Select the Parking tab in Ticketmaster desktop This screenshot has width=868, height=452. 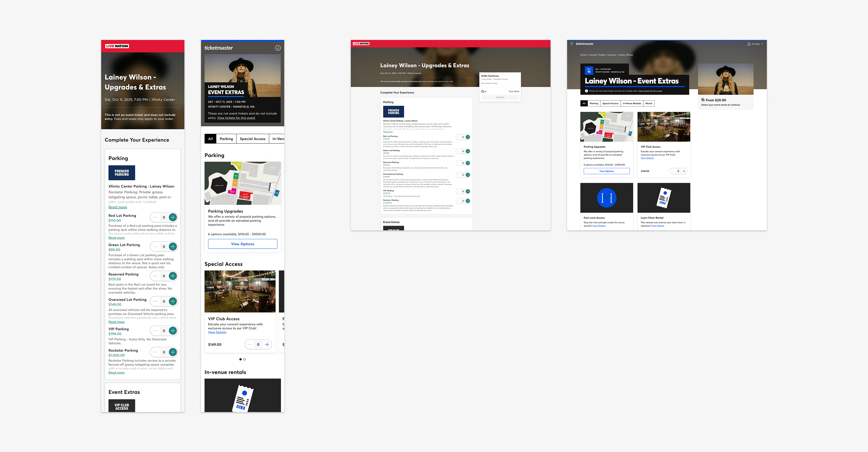pos(594,104)
